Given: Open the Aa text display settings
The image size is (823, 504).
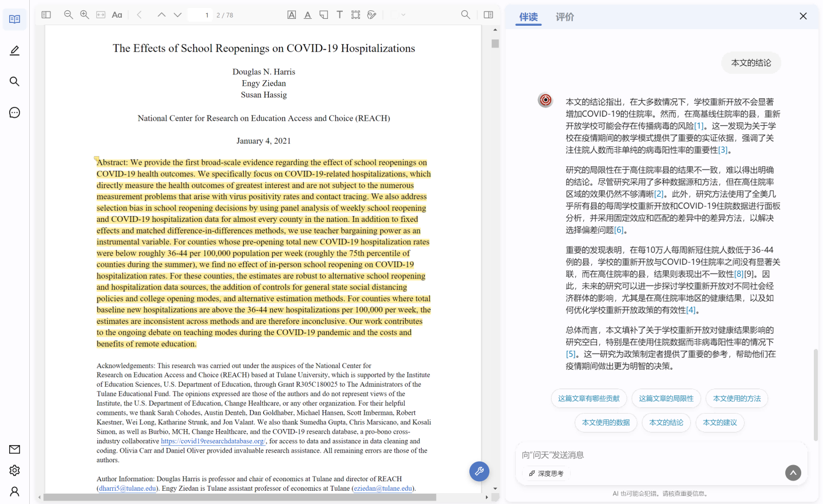Looking at the screenshot, I should [117, 15].
